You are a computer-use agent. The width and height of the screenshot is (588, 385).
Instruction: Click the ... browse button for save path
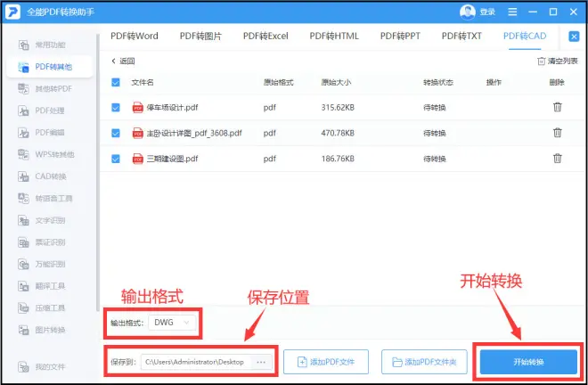261,362
